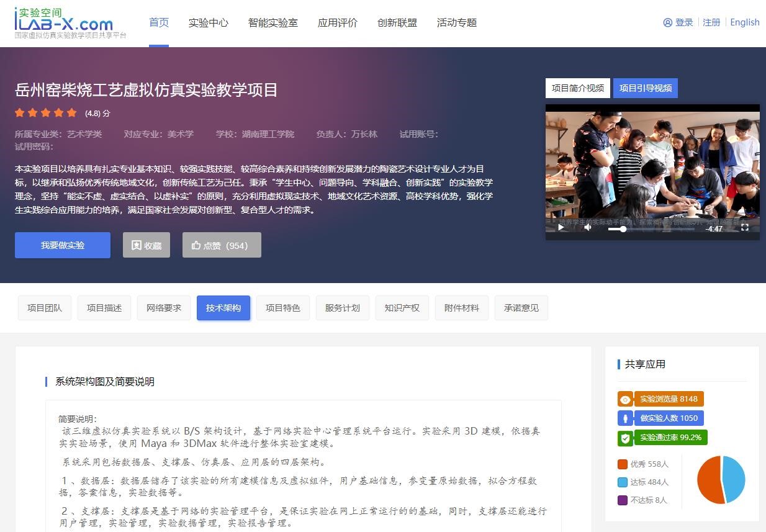
Task: Click the 登录 user login icon
Action: click(668, 23)
